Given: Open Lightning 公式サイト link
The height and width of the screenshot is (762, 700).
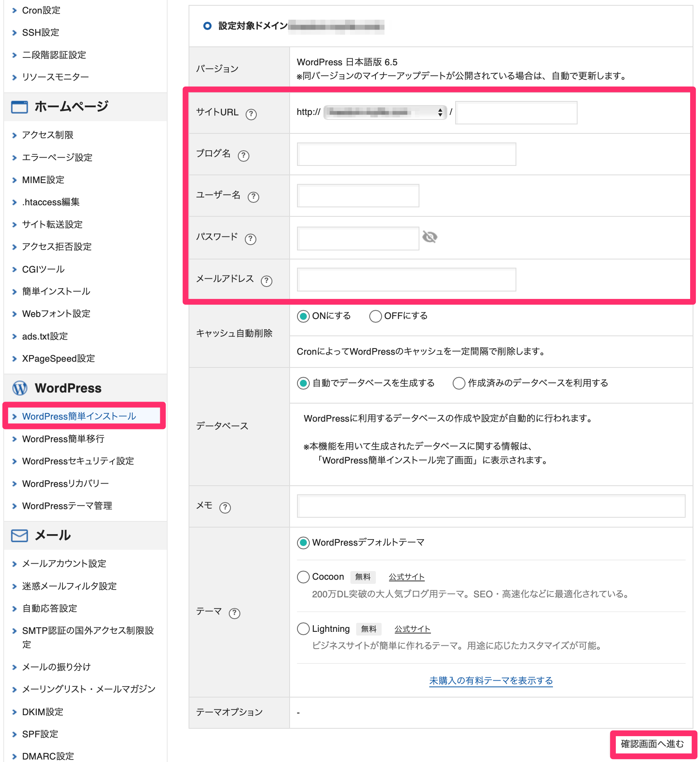Looking at the screenshot, I should click(412, 629).
